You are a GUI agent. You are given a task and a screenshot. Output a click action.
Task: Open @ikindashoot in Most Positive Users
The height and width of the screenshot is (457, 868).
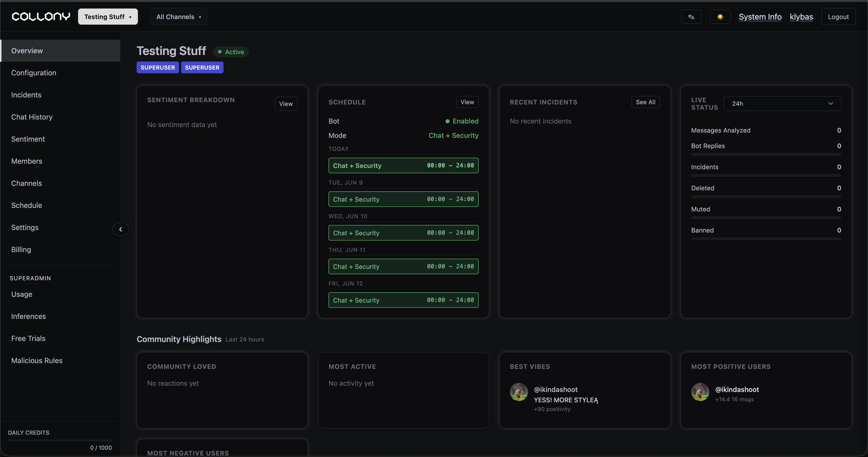pyautogui.click(x=737, y=389)
